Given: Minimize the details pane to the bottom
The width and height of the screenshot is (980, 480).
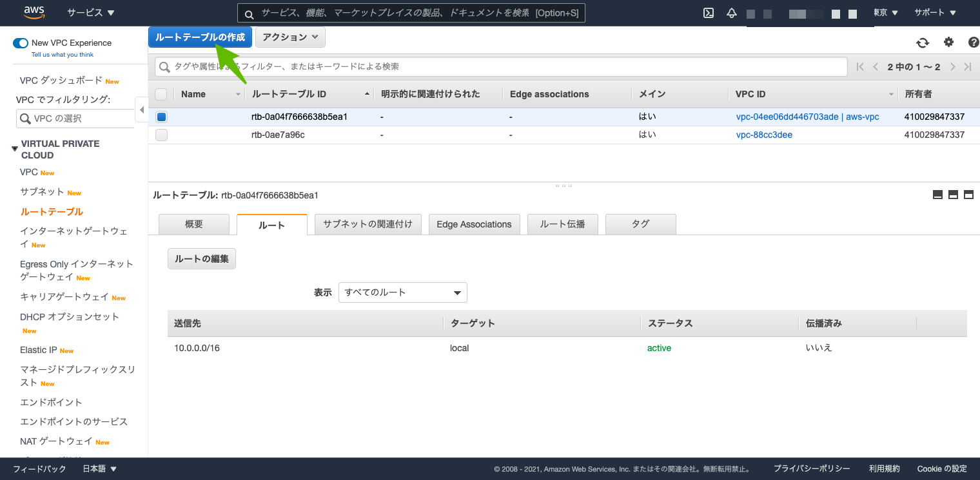Looking at the screenshot, I should (937, 195).
